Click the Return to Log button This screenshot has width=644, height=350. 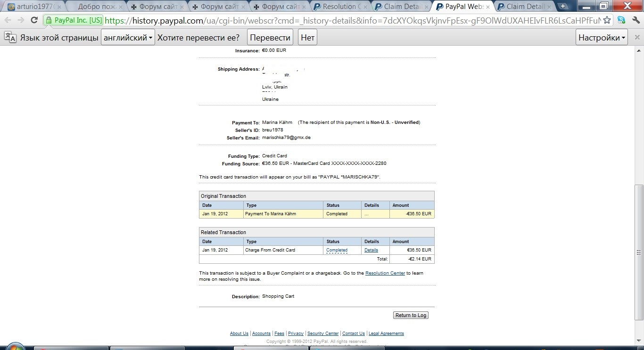coord(411,315)
